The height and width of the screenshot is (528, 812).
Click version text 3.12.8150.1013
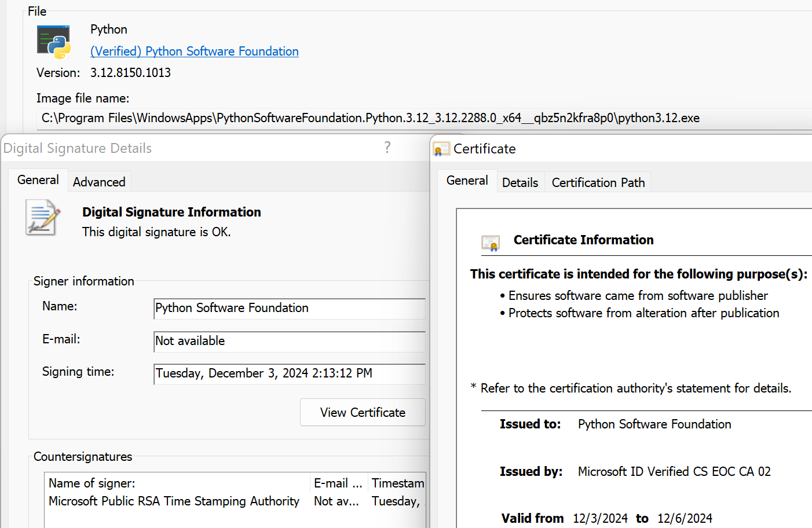[130, 73]
